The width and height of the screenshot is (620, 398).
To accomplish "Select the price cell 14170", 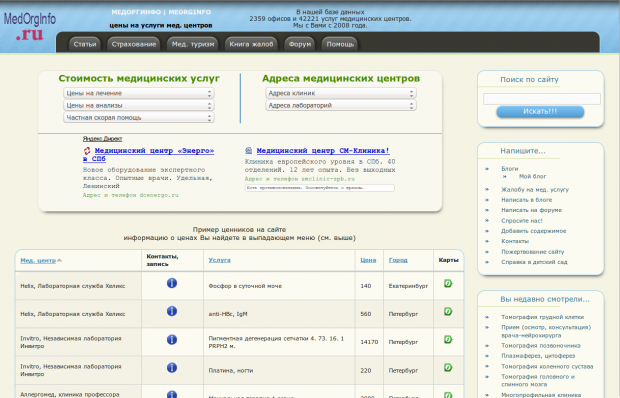I will tap(369, 342).
